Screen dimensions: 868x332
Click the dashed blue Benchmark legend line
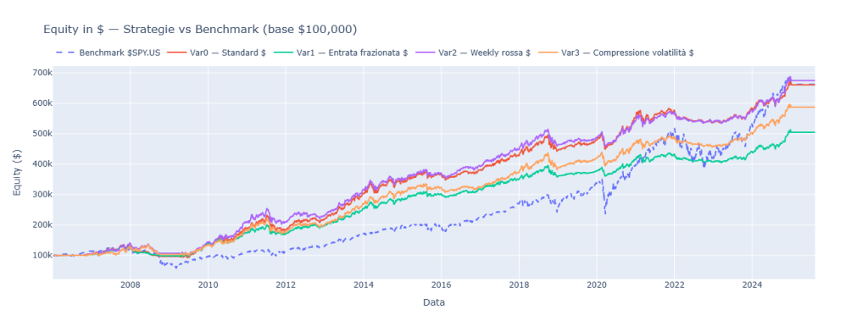click(65, 53)
